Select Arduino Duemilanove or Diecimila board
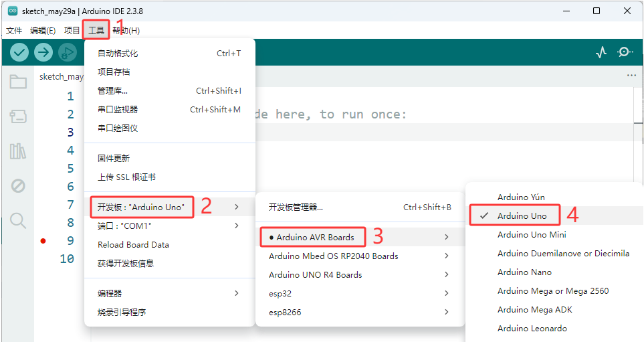The height and width of the screenshot is (344, 644). [x=554, y=254]
